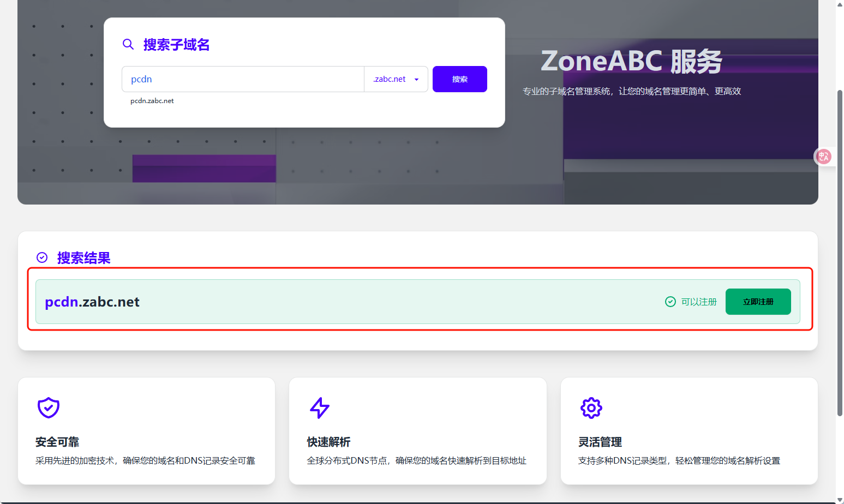Screen dimensions: 844x504
Task: Click the 可以注册 status label
Action: tap(699, 302)
